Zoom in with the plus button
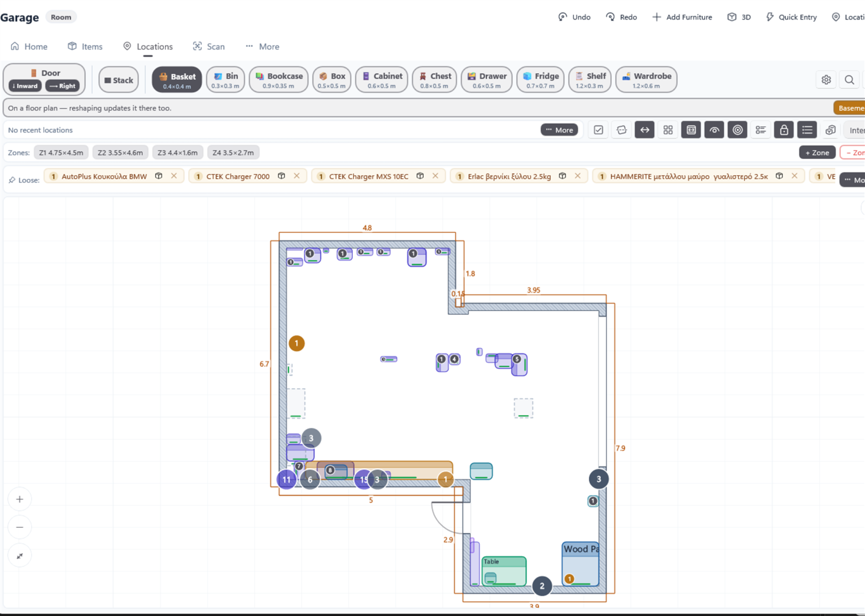 point(20,499)
